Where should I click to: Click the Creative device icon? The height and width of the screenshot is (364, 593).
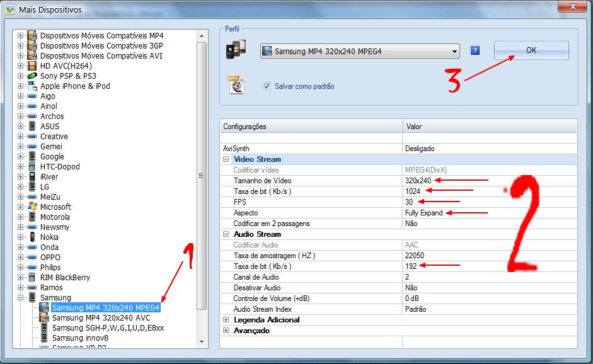tap(33, 137)
